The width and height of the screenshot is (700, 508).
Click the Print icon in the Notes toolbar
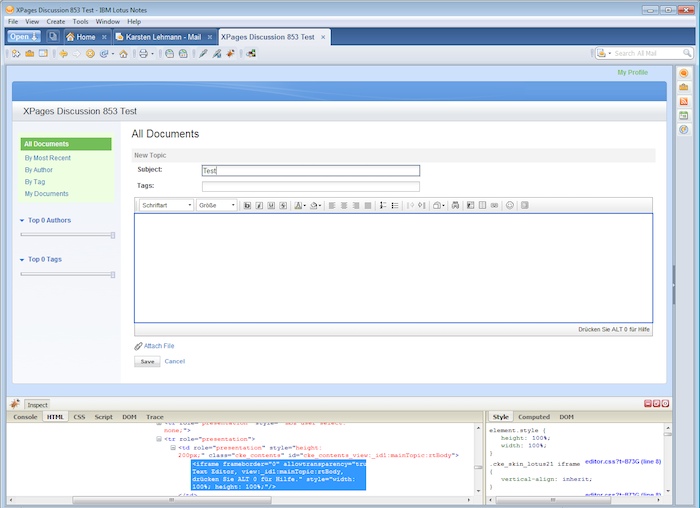pyautogui.click(x=143, y=54)
